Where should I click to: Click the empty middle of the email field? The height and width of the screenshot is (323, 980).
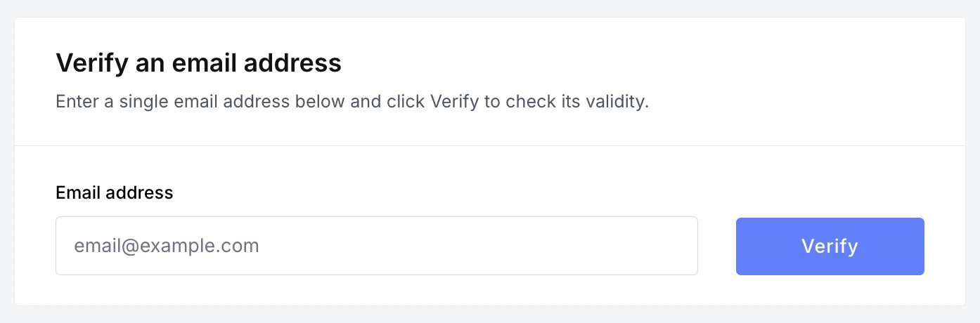pyautogui.click(x=422, y=246)
